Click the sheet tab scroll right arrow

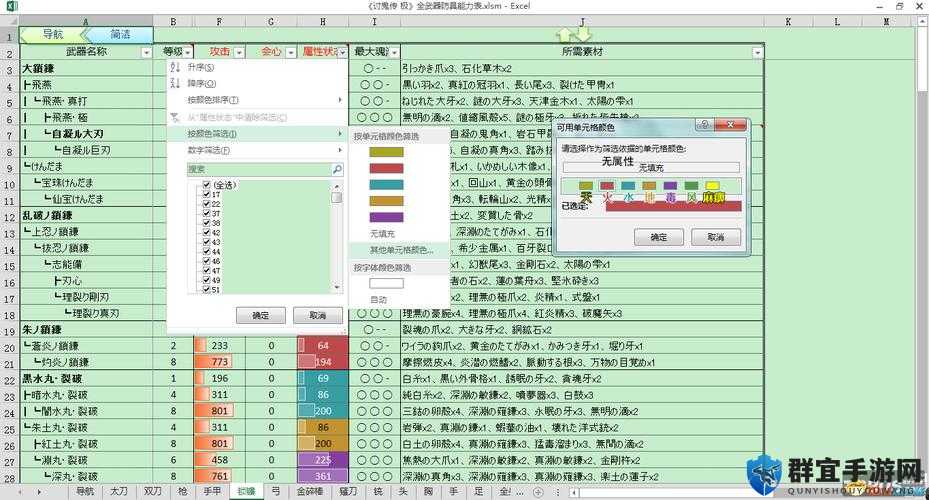point(39,492)
